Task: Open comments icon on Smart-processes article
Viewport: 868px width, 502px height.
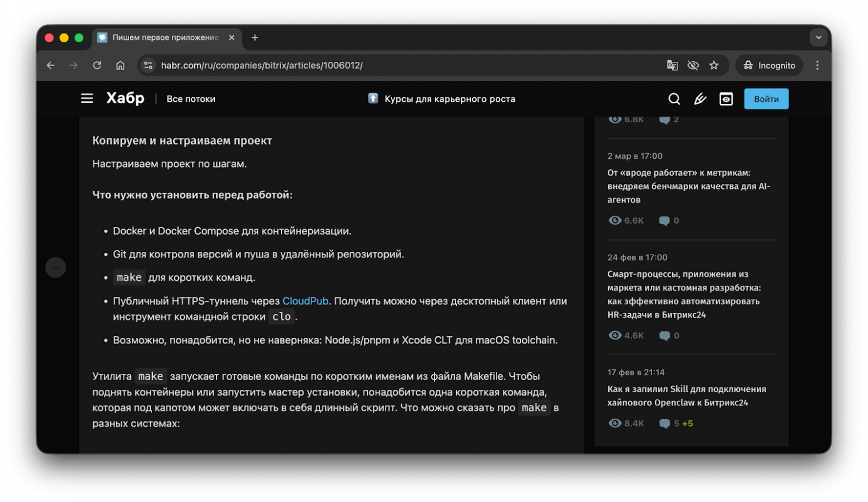Action: [665, 335]
